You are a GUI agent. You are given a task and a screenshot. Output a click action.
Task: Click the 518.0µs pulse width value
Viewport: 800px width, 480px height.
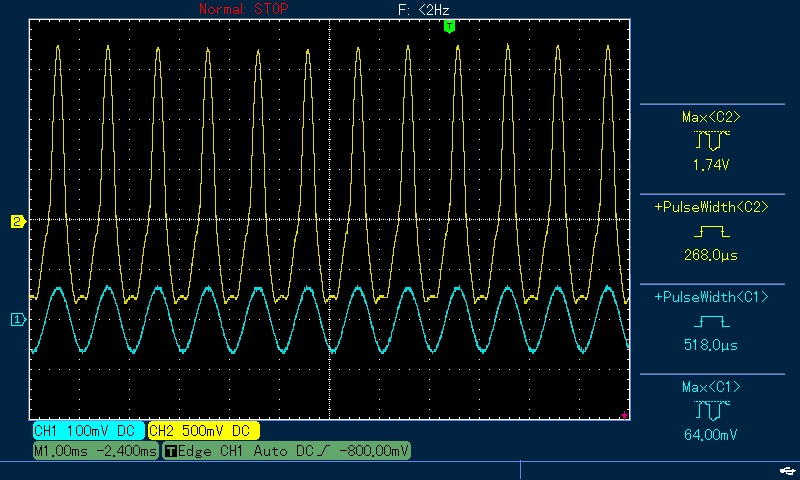coord(711,345)
